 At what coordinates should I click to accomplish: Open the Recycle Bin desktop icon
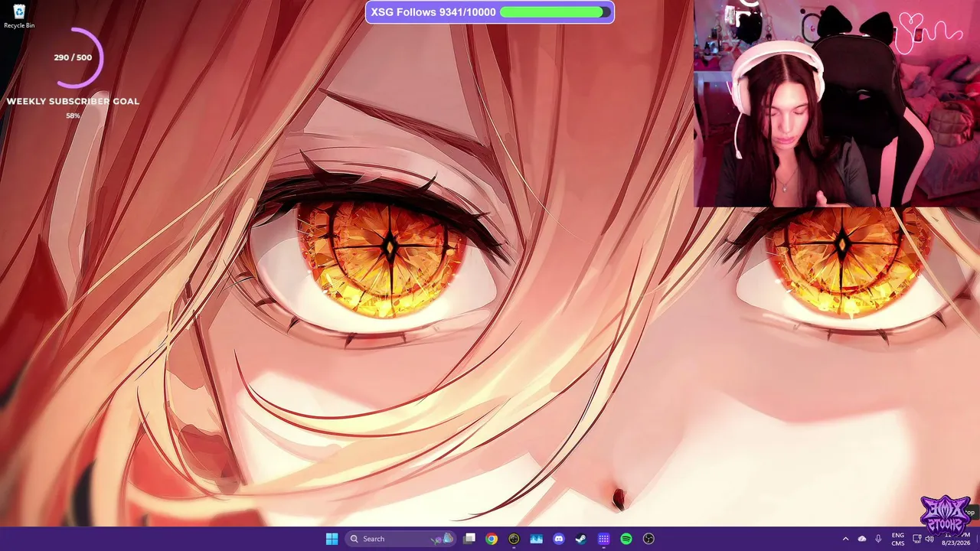tap(19, 16)
